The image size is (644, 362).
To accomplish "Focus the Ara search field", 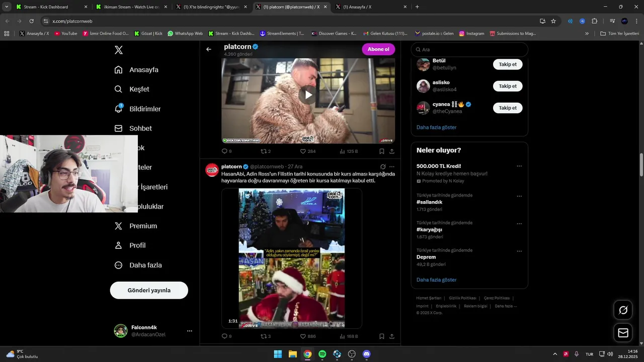I will click(x=469, y=50).
